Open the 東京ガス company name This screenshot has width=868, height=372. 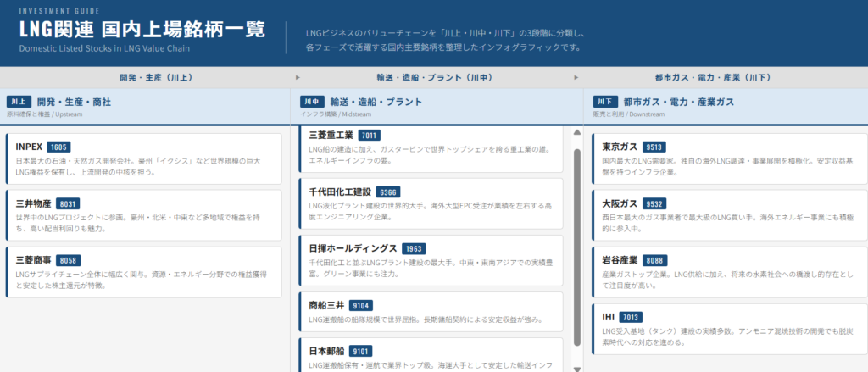620,147
